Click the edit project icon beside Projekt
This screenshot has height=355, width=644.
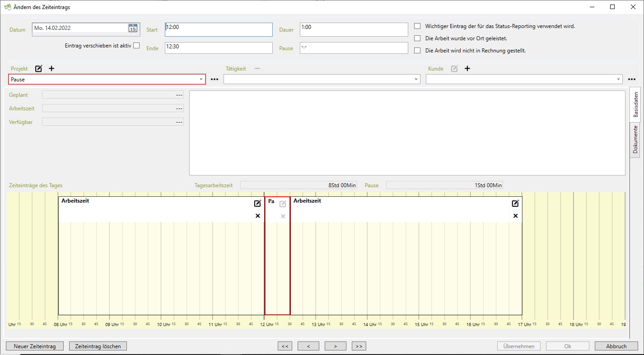coord(39,69)
